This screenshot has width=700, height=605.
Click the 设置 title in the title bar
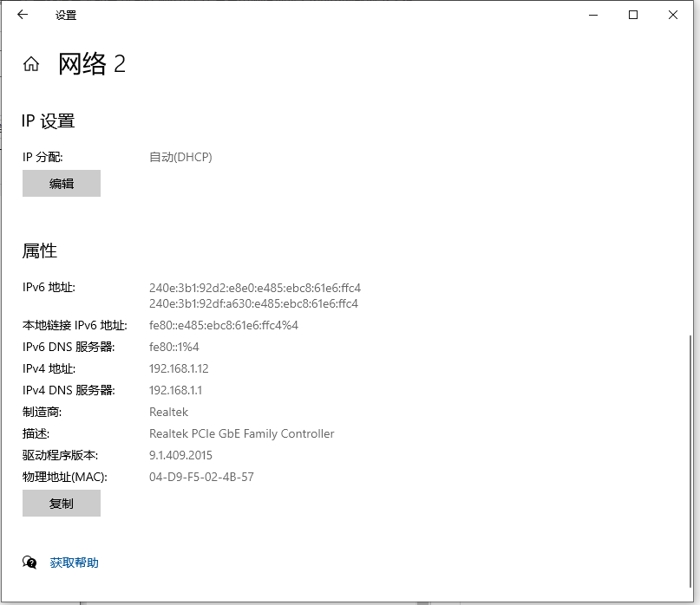66,15
